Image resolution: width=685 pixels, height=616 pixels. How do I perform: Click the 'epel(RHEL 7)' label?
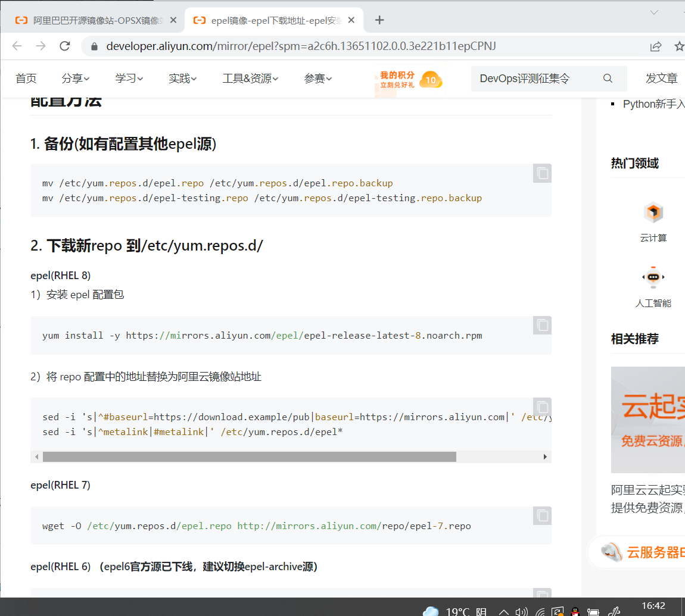click(61, 485)
